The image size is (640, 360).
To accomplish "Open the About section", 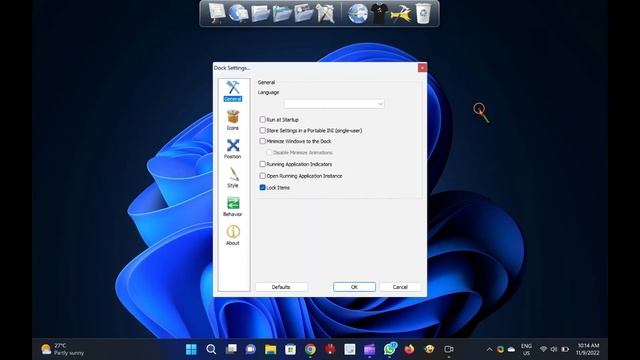I will point(233,235).
